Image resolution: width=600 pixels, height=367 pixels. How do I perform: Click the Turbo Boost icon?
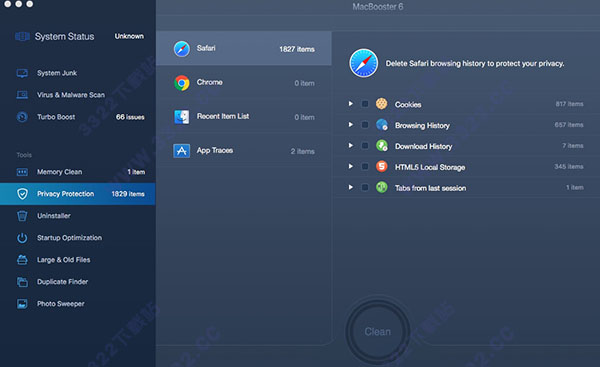click(x=22, y=117)
